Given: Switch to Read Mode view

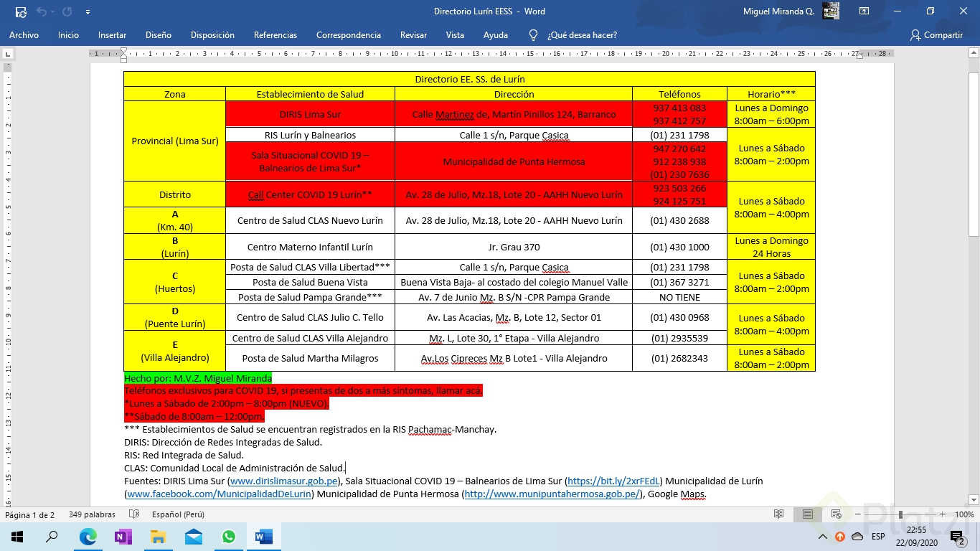Looking at the screenshot, I should pos(779,514).
